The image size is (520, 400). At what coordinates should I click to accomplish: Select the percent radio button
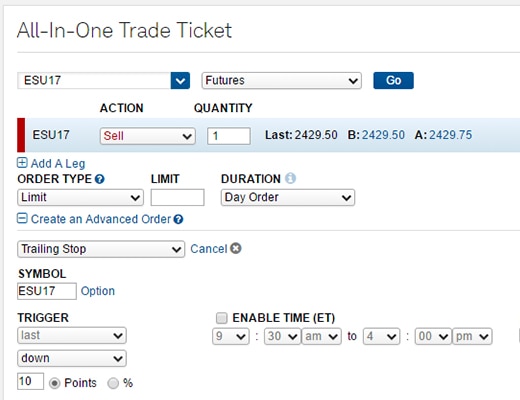click(x=113, y=383)
